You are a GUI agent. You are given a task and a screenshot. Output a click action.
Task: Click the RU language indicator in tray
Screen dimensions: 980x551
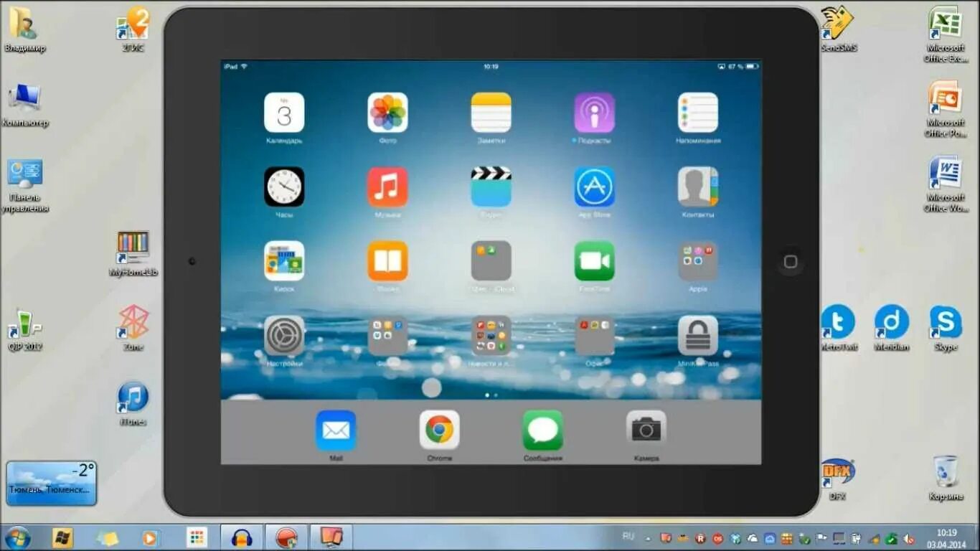point(628,537)
